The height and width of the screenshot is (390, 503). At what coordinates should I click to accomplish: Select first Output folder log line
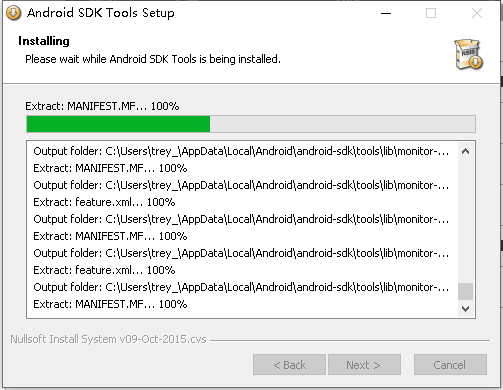241,151
